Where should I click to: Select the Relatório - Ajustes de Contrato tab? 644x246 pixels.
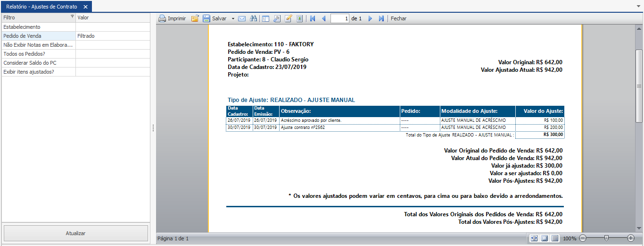pyautogui.click(x=41, y=7)
